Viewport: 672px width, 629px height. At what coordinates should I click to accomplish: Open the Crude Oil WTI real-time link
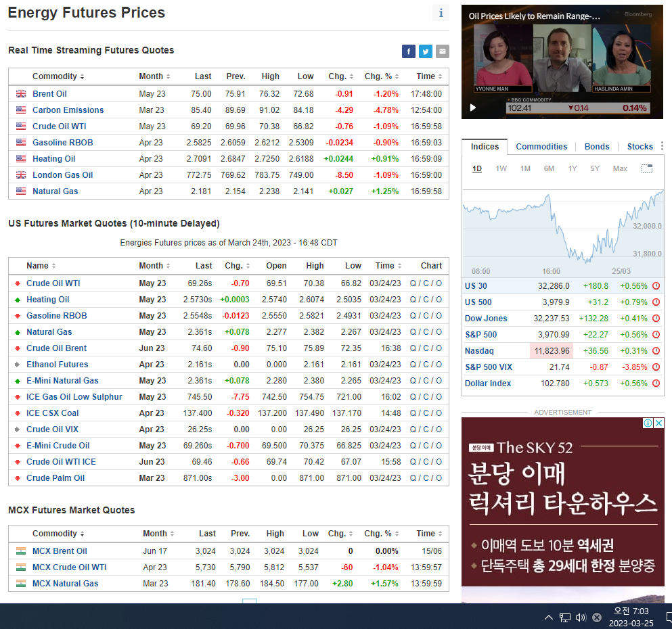(x=60, y=126)
